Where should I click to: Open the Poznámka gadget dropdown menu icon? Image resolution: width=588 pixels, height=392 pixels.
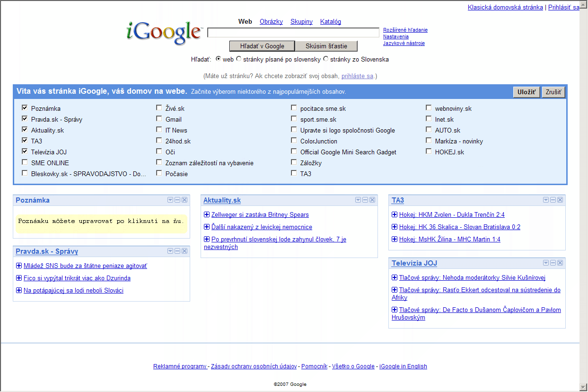click(170, 200)
